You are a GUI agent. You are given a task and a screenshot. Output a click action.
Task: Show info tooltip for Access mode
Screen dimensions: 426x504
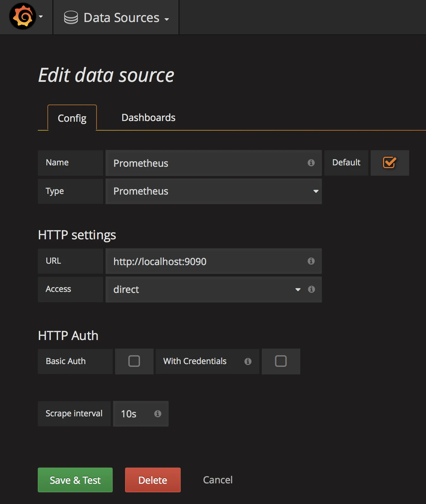[311, 289]
